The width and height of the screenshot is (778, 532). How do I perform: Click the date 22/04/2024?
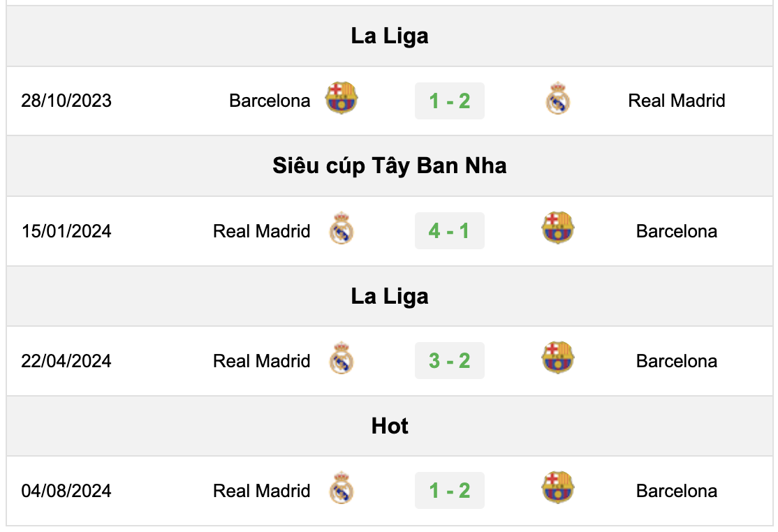coord(66,361)
